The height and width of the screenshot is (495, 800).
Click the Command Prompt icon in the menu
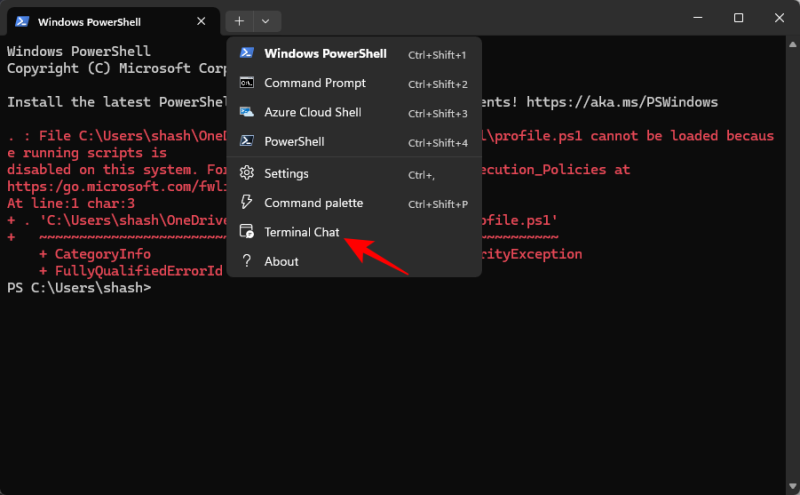[x=246, y=83]
